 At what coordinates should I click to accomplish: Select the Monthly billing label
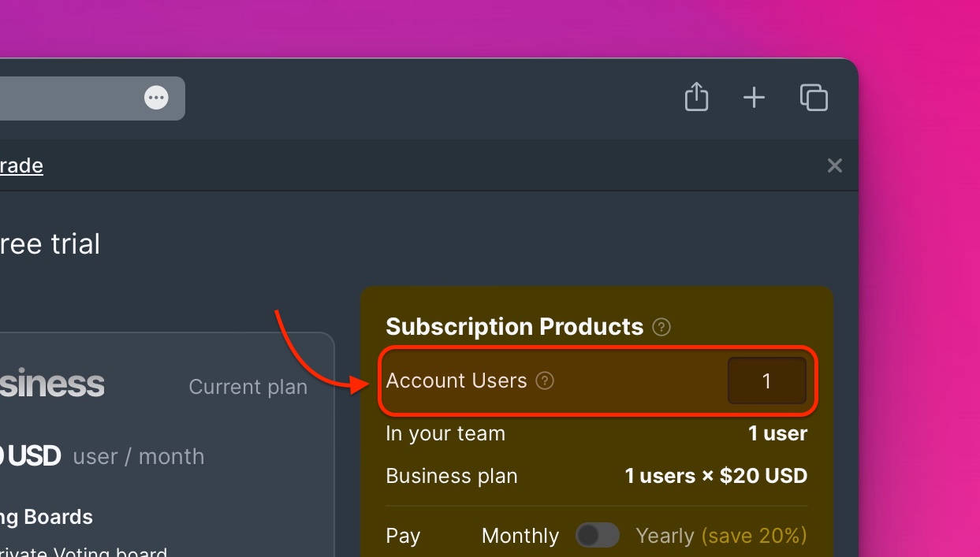click(520, 537)
